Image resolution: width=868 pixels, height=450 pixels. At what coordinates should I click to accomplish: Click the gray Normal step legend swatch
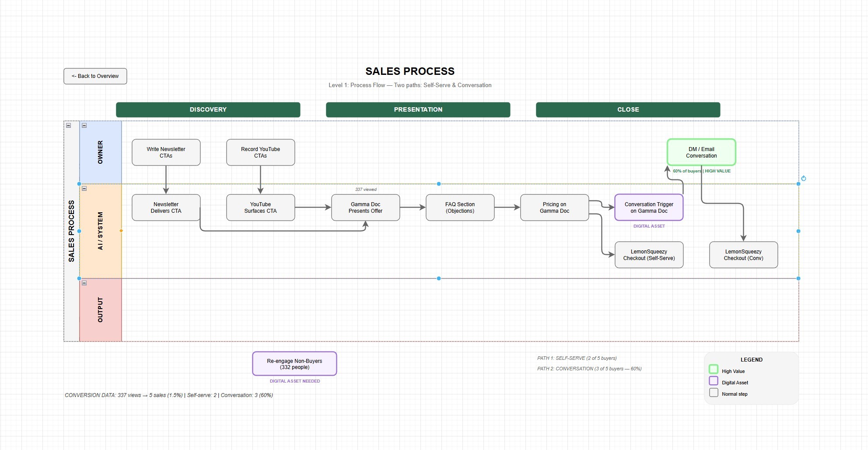click(714, 392)
